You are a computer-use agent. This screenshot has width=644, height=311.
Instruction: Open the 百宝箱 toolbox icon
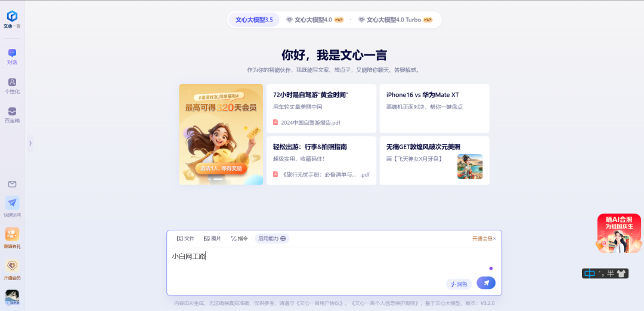pos(12,112)
